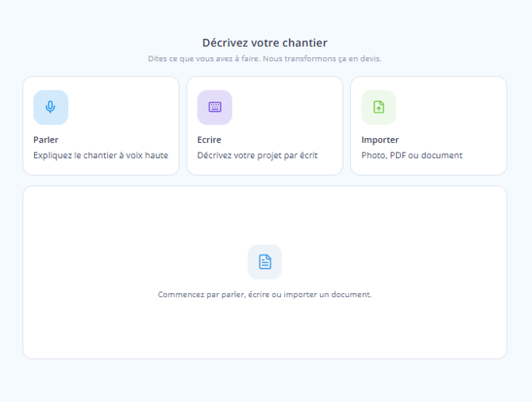Click the "Commencez par parler" placeholder text

(264, 294)
